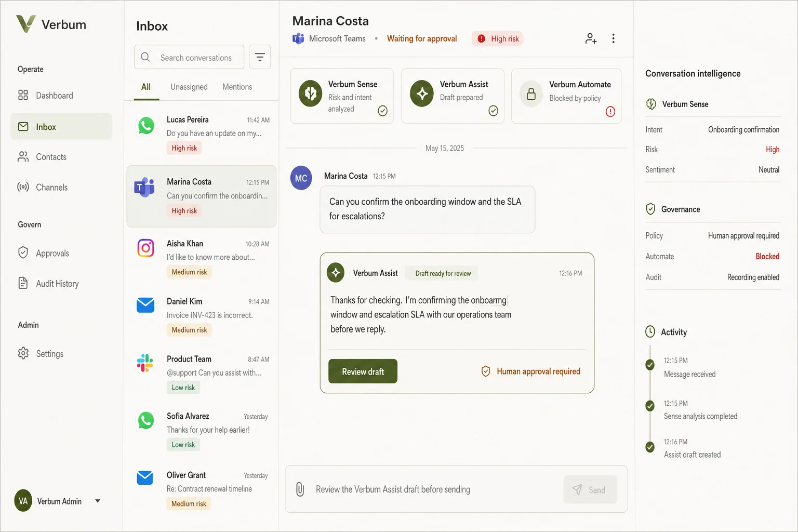Open the inbox filter icon
The width and height of the screenshot is (798, 532).
pos(260,57)
